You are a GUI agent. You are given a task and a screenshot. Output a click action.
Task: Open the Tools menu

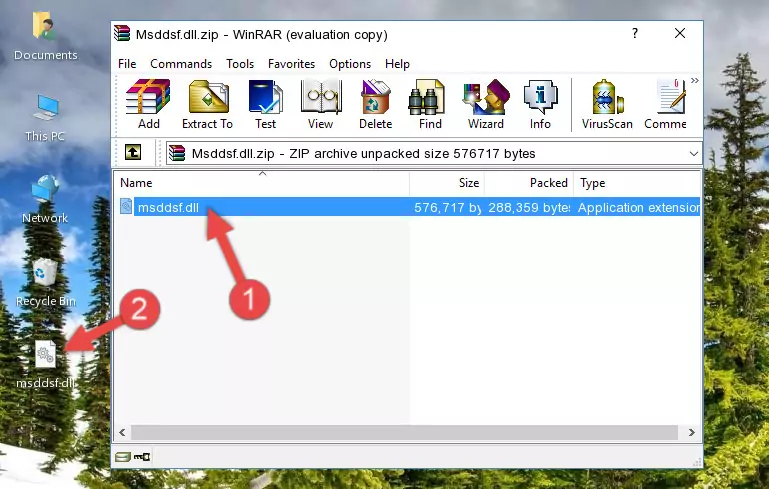click(x=240, y=64)
